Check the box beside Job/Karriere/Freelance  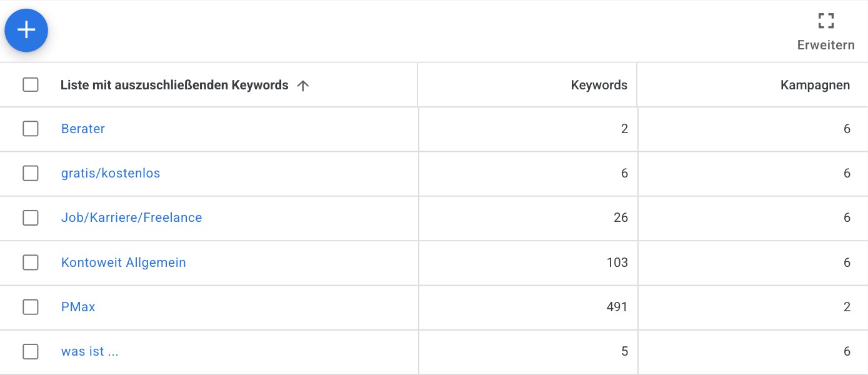[x=31, y=217]
